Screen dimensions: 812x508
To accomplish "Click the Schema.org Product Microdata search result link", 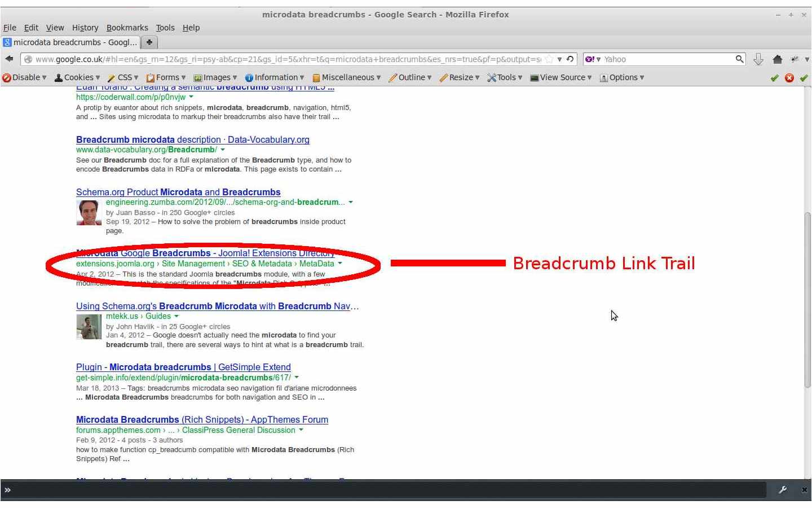I will point(178,192).
